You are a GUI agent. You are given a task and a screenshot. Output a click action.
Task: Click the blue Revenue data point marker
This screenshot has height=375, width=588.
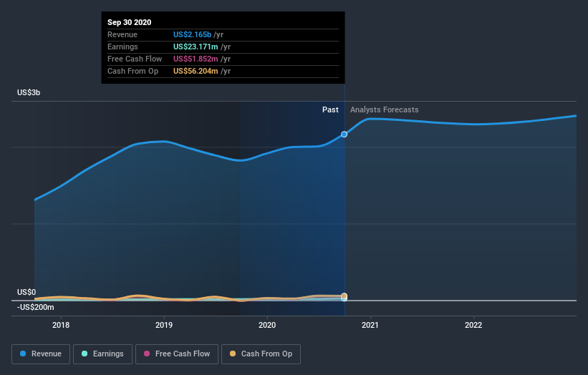tap(344, 134)
